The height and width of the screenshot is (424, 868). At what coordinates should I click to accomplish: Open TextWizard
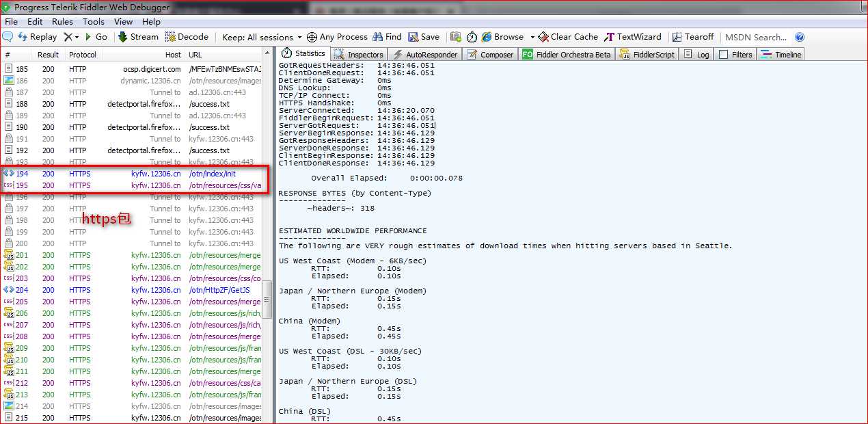tap(633, 37)
